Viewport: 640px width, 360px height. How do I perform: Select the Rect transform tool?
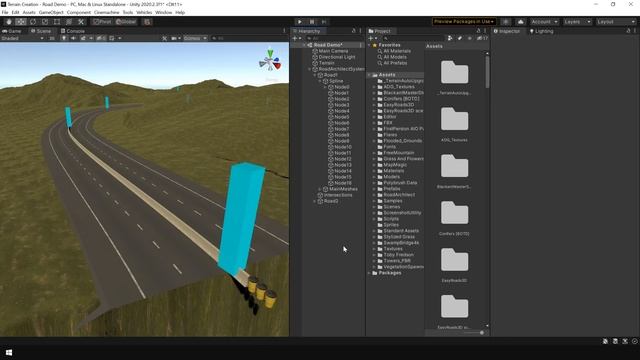click(x=57, y=22)
